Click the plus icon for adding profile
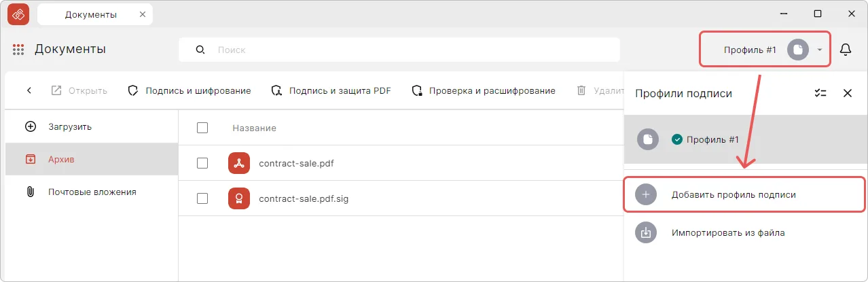This screenshot has width=868, height=282. [646, 194]
